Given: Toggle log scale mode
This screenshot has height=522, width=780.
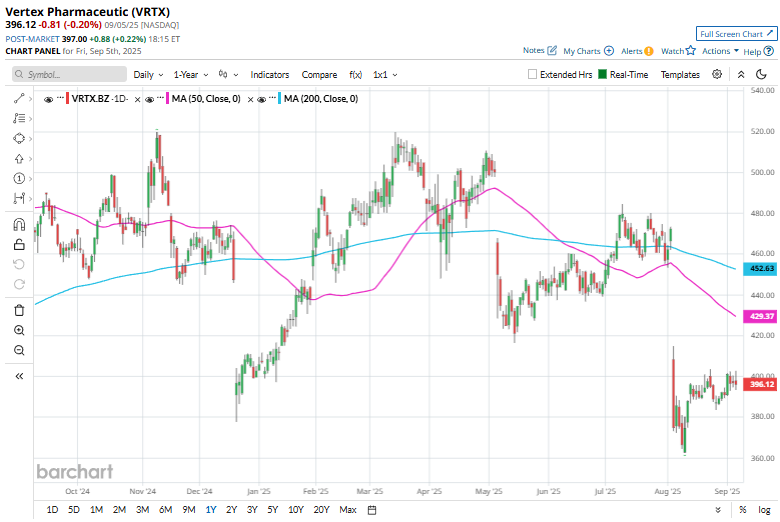Looking at the screenshot, I should click(764, 510).
